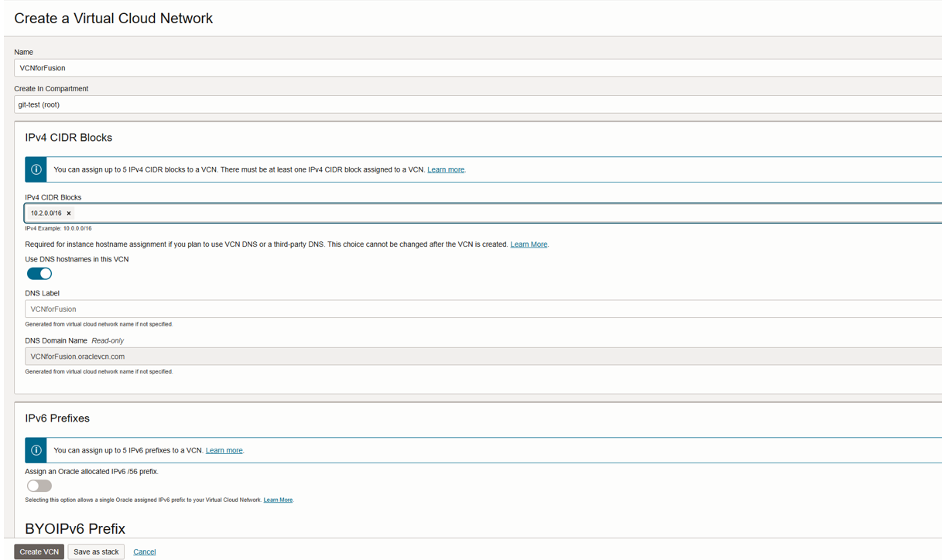Open the Create In Compartment dropdown
The height and width of the screenshot is (560, 945).
(x=478, y=105)
